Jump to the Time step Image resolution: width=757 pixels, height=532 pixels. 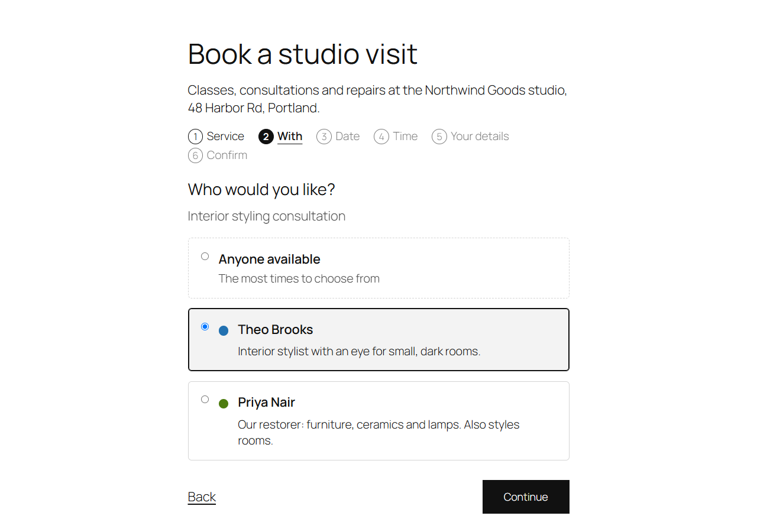pyautogui.click(x=396, y=137)
